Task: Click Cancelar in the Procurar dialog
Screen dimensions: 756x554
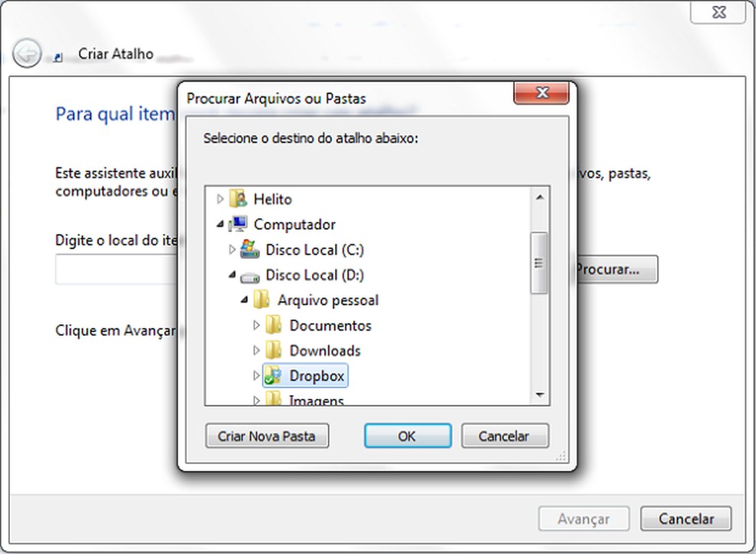Action: (x=505, y=436)
